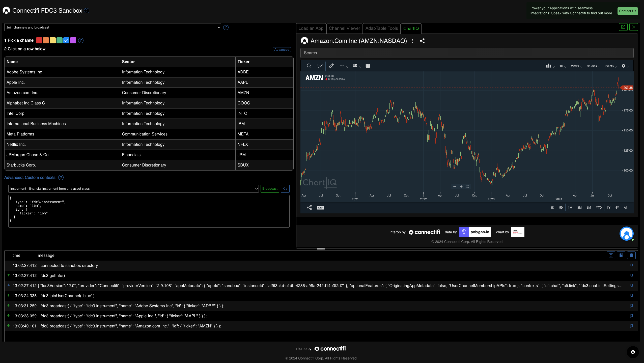Image resolution: width=644 pixels, height=363 pixels.
Task: Open the table view icon in chart toolbar
Action: pos(368,66)
